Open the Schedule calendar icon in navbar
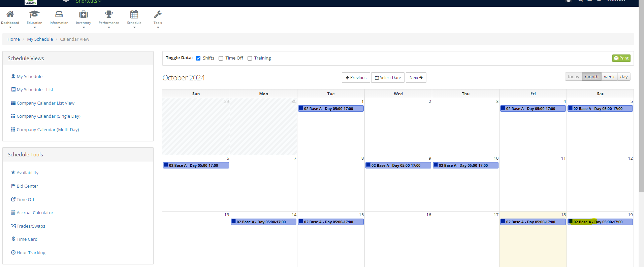 (134, 14)
